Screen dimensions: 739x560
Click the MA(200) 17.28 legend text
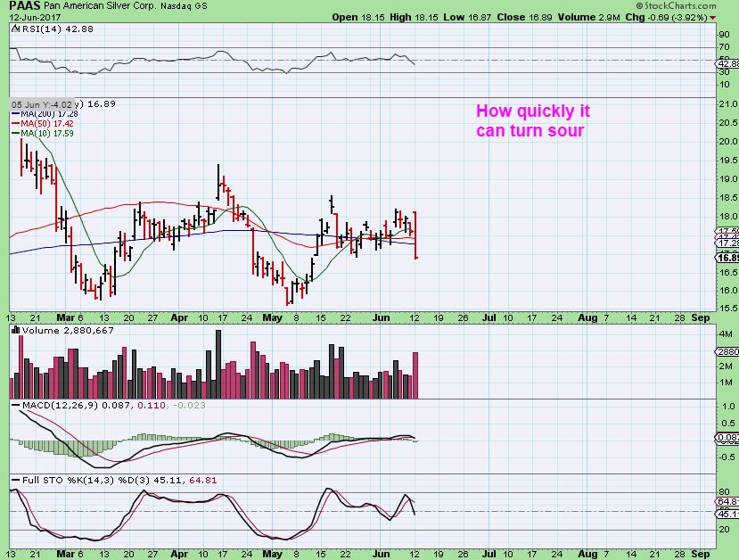[50, 113]
